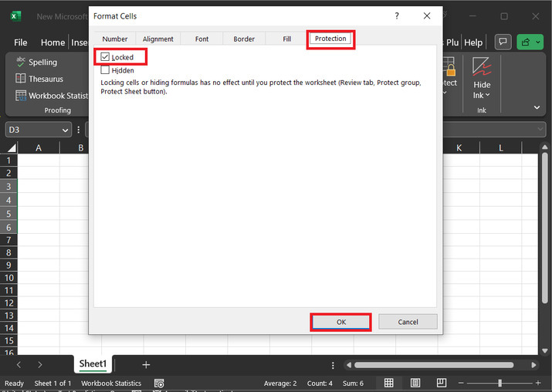Select column K header
Image resolution: width=552 pixels, height=392 pixels.
459,148
